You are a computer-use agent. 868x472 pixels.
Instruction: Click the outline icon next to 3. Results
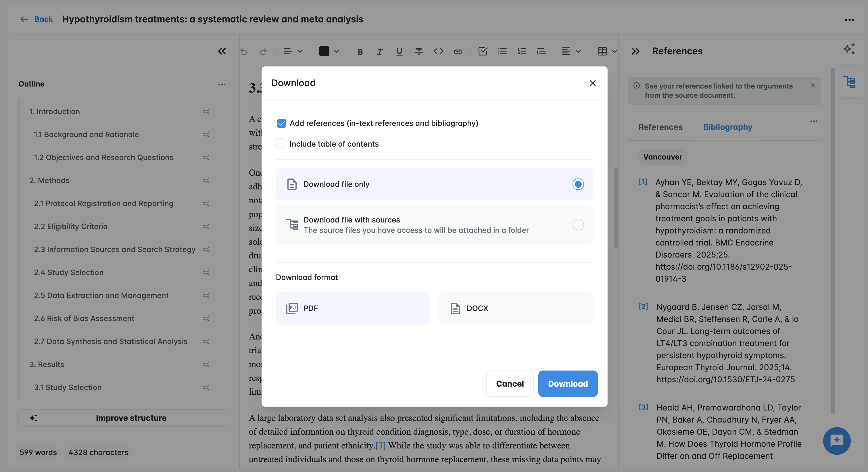tap(206, 364)
